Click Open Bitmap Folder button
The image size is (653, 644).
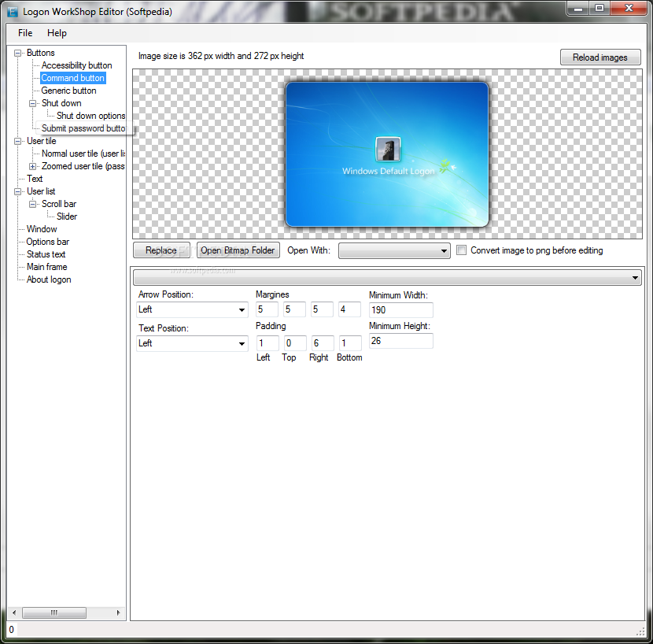pyautogui.click(x=238, y=250)
